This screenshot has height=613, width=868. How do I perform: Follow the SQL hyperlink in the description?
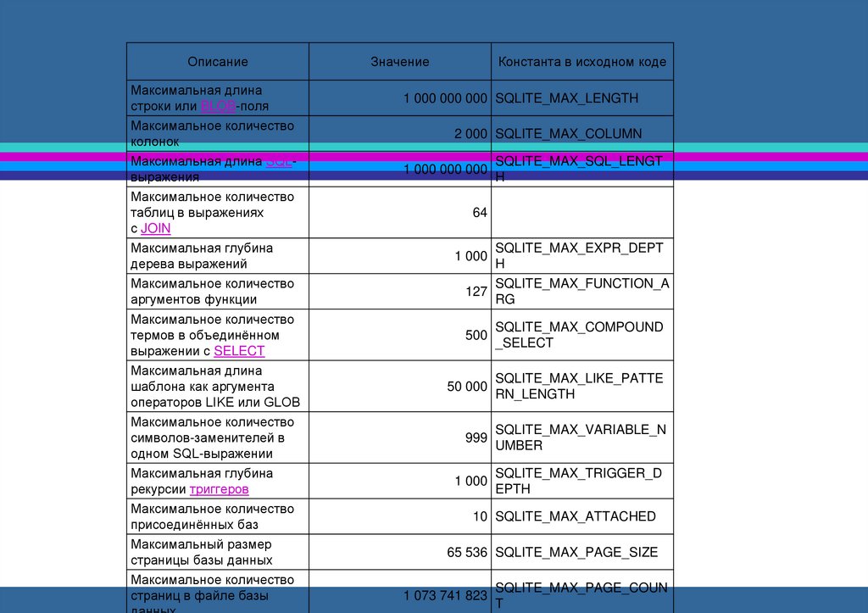(279, 161)
